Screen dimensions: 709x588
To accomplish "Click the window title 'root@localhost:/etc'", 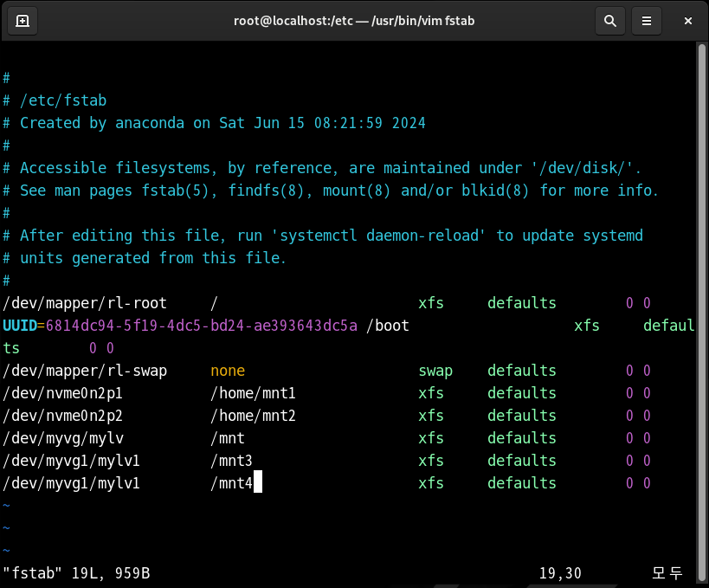I will (293, 21).
